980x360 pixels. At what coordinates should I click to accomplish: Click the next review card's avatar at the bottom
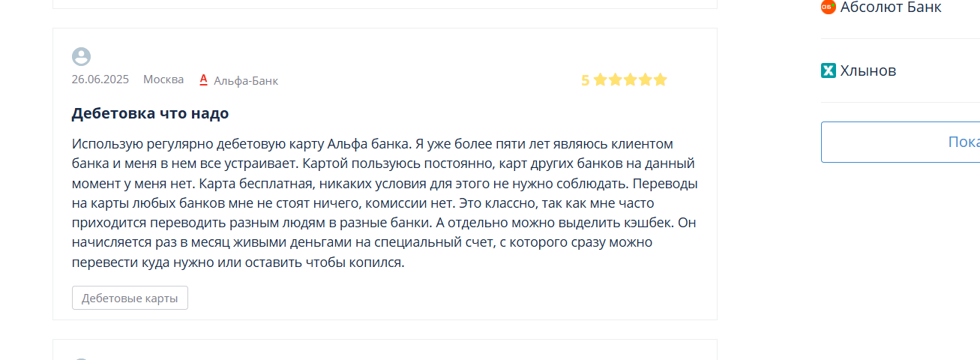[81, 358]
